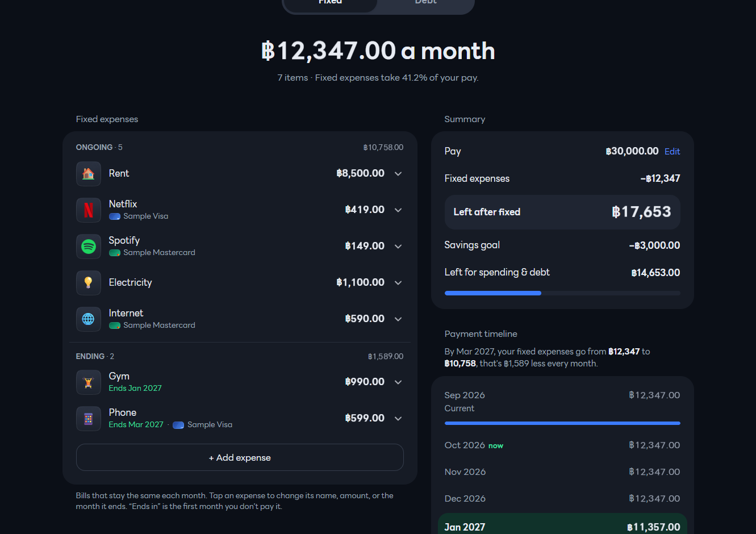Click the Gym weightlifter icon

89,382
